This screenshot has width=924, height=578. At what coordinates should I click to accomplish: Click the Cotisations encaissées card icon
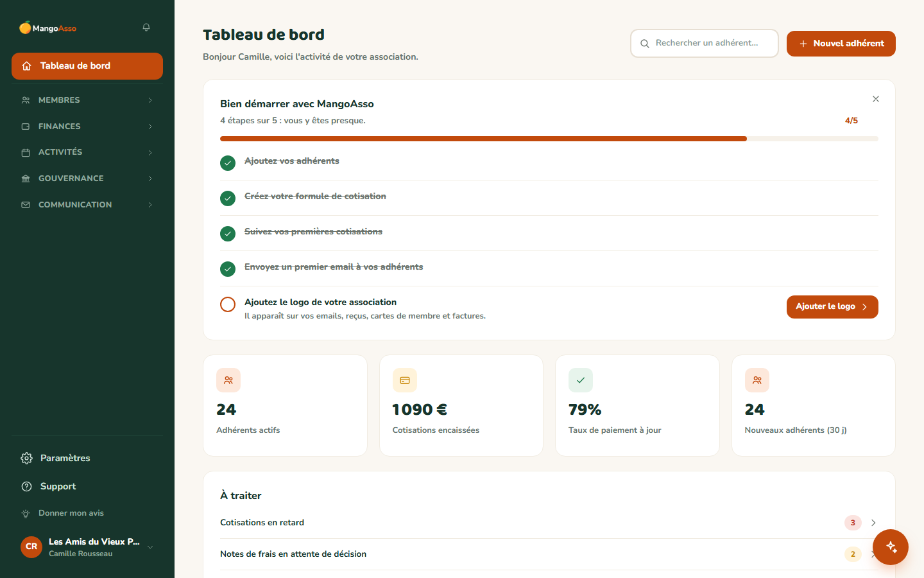point(405,380)
